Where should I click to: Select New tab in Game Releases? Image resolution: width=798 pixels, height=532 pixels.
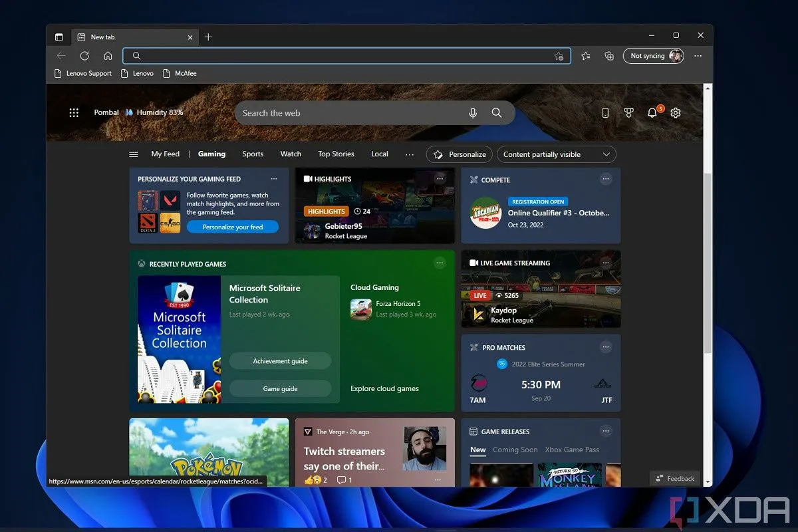click(x=478, y=450)
